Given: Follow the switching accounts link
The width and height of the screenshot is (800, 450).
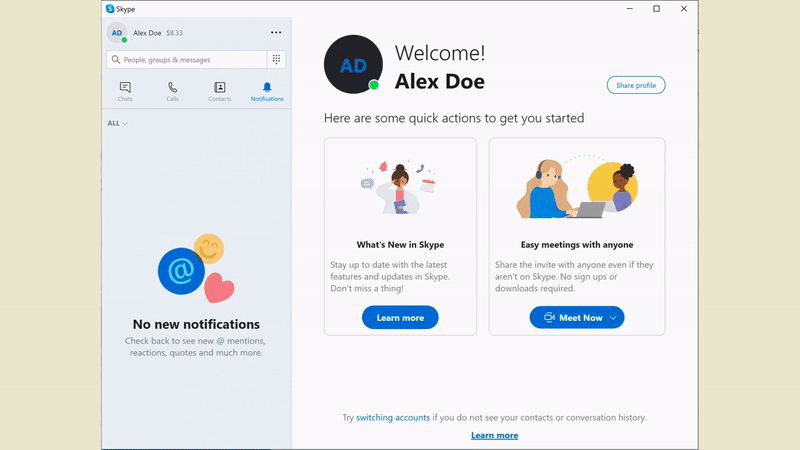Looking at the screenshot, I should (393, 417).
